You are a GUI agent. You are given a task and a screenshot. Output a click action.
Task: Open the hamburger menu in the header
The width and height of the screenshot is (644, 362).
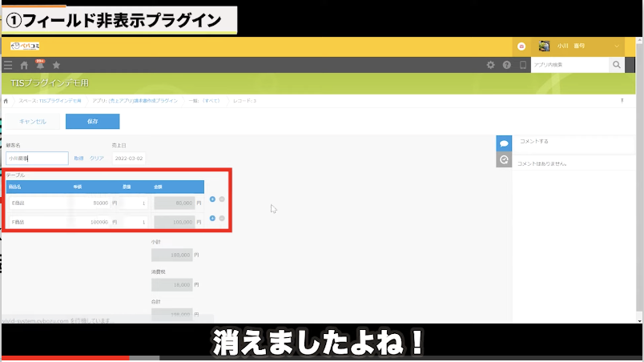(x=8, y=65)
